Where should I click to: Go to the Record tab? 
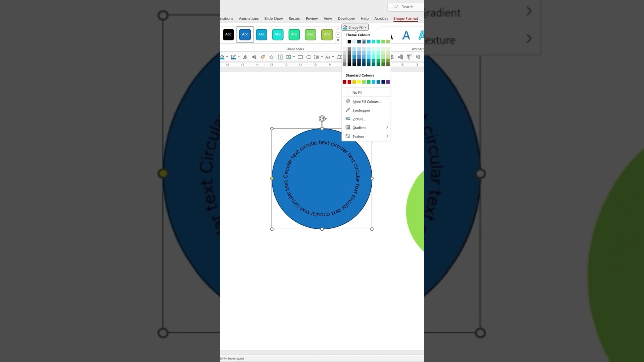click(x=294, y=19)
